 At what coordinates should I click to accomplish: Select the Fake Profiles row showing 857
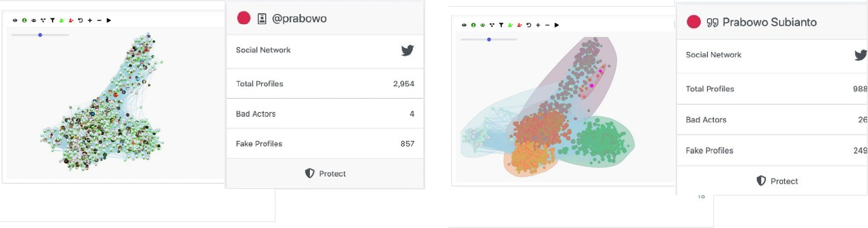tap(325, 144)
